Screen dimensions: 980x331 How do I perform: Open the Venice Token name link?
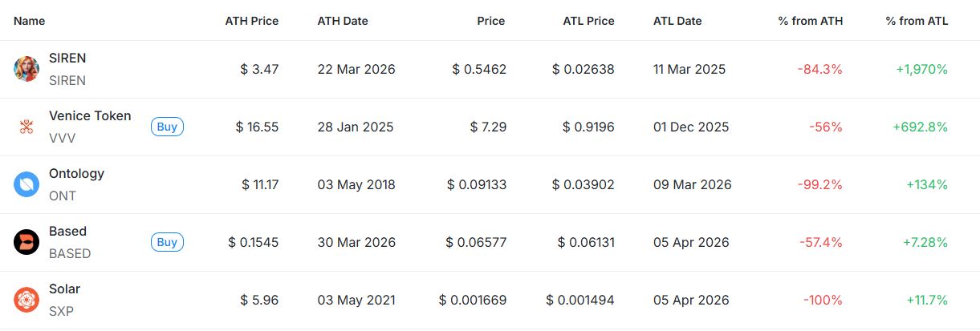coord(90,116)
